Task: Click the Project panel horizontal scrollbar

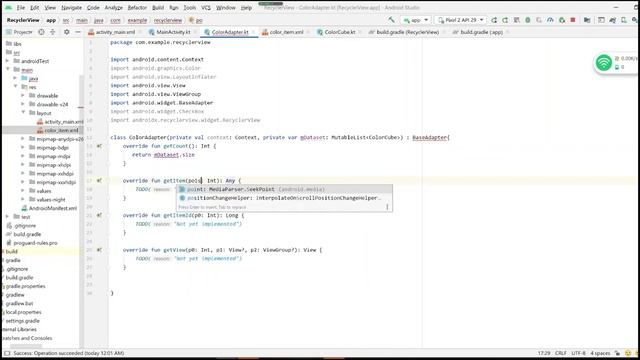Action: pyautogui.click(x=26, y=346)
